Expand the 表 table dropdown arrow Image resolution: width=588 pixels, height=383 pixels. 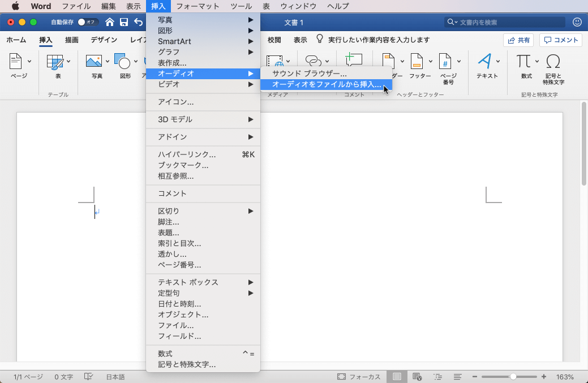68,62
